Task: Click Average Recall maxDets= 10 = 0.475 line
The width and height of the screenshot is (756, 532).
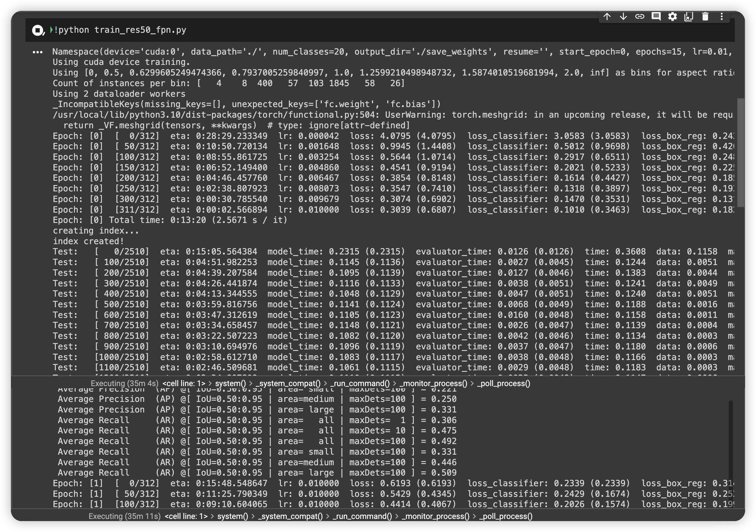Action: coord(257,431)
